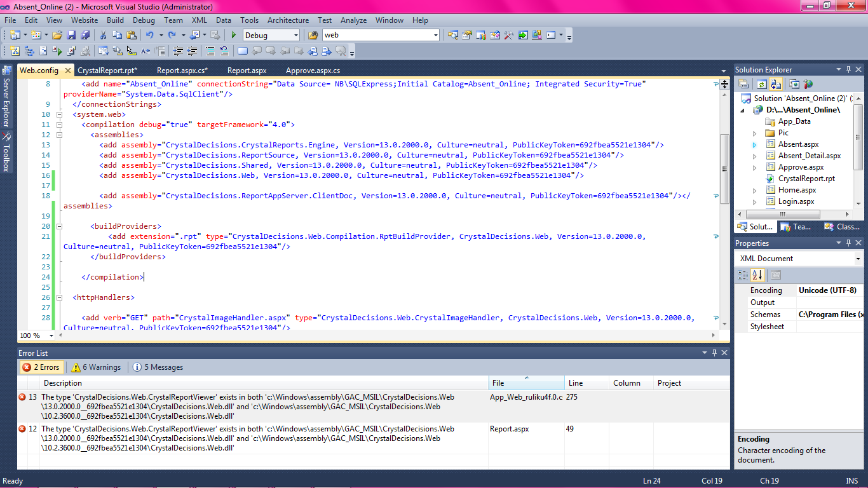Viewport: 868px width, 488px height.
Task: Click the Redo arrow icon
Action: click(172, 36)
